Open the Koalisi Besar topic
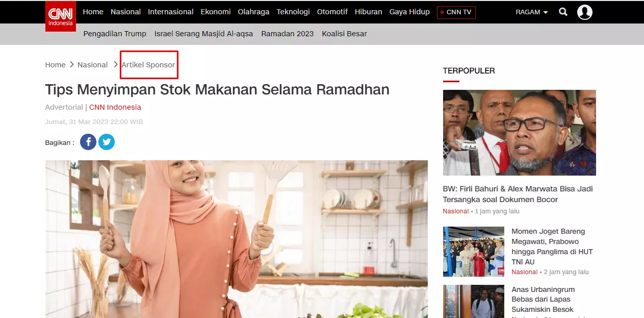 click(344, 34)
